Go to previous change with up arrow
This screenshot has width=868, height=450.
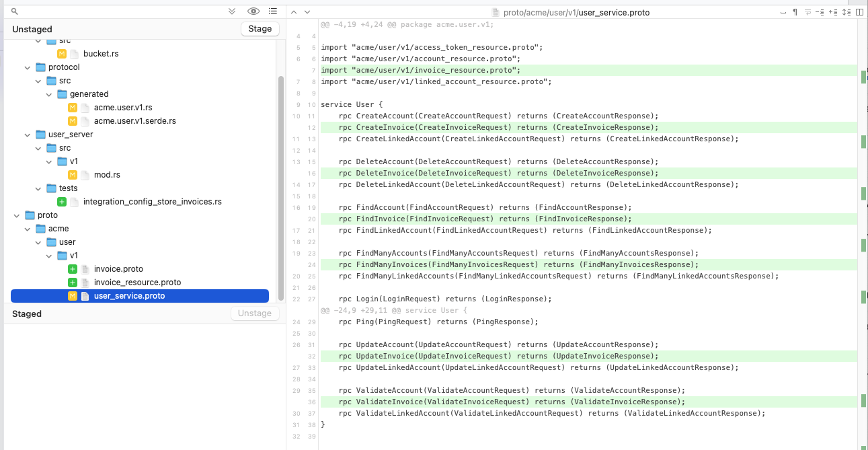click(x=295, y=12)
